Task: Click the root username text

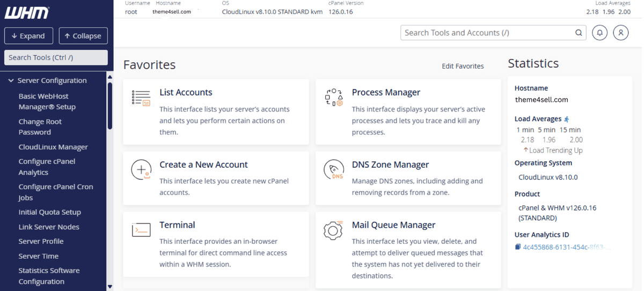Action: coord(131,12)
